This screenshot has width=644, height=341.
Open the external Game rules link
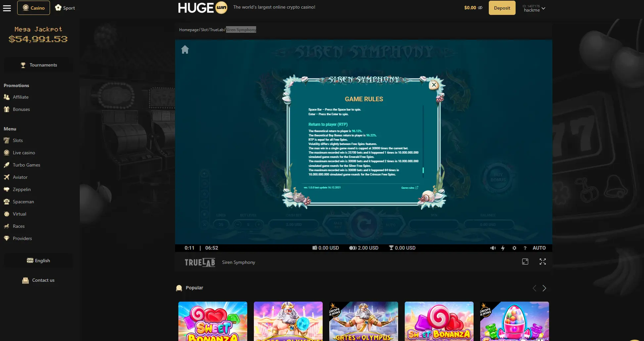coord(410,188)
